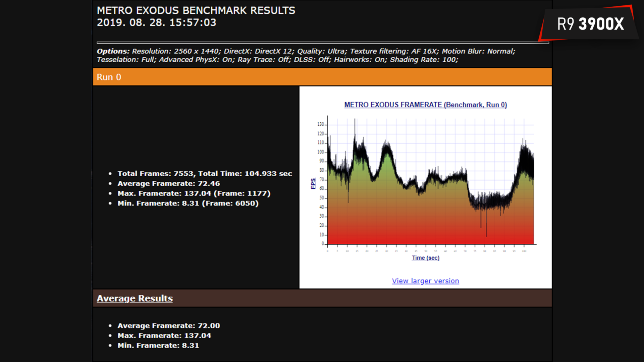Click the Metro Exodus Framerate chart title
This screenshot has width=644, height=362.
425,105
